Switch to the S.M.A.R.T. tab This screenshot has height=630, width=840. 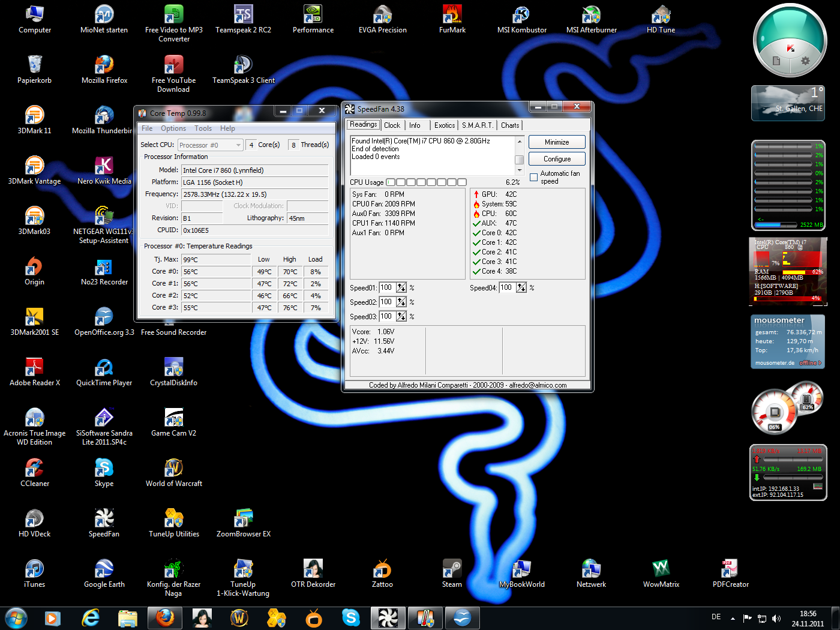pyautogui.click(x=478, y=125)
